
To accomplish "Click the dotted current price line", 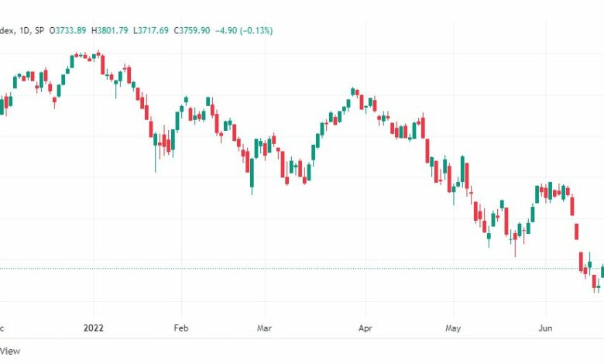I will (310, 269).
